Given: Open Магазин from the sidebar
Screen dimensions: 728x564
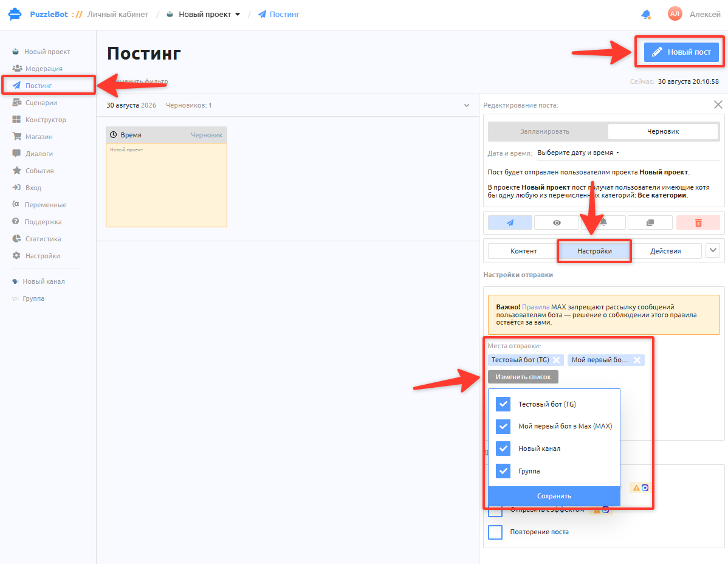Looking at the screenshot, I should 38,137.
